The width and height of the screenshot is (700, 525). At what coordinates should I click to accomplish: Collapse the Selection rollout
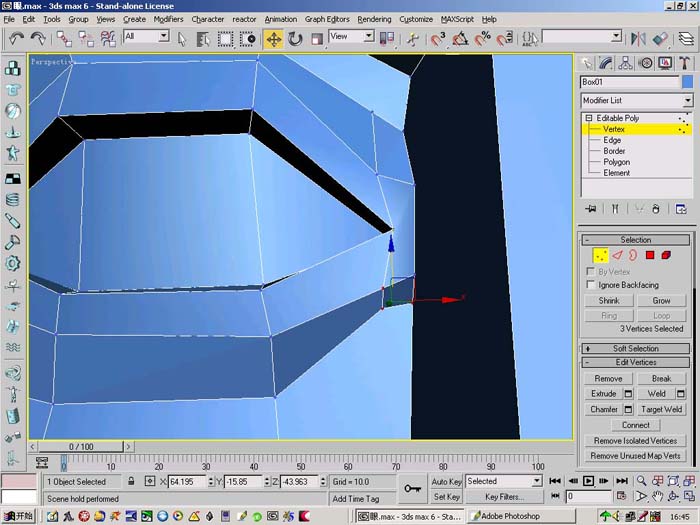636,240
